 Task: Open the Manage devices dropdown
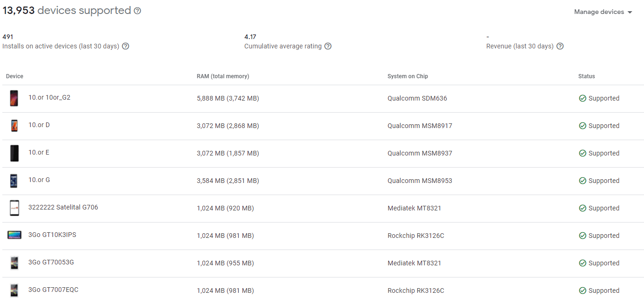(599, 12)
